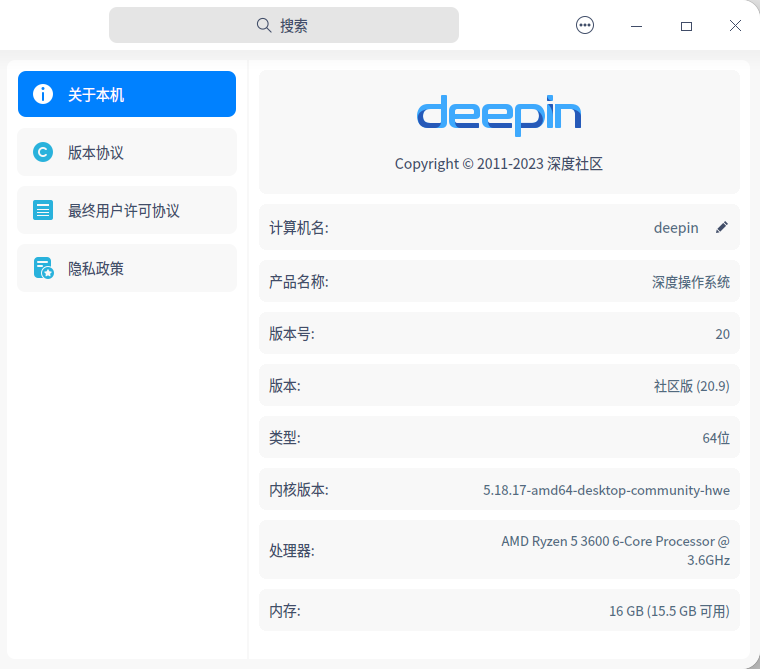Click the document icon beside 最终用户许可协议

click(x=43, y=210)
